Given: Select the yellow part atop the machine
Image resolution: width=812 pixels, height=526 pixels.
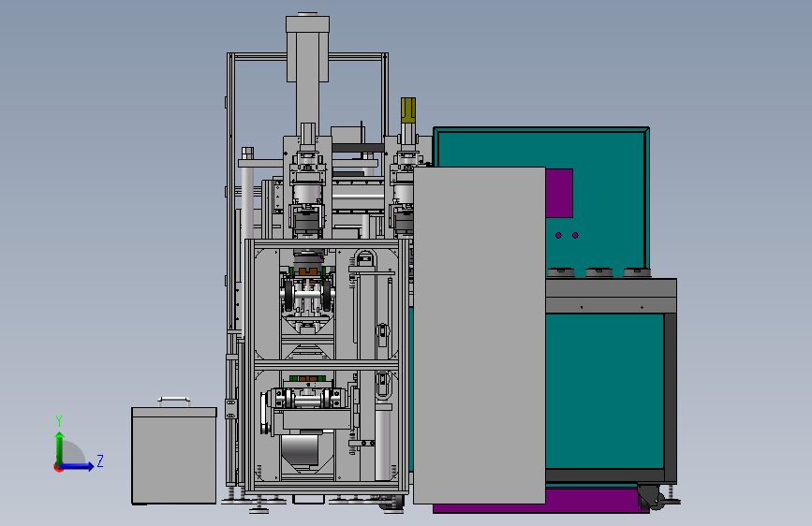Looking at the screenshot, I should pyautogui.click(x=408, y=110).
